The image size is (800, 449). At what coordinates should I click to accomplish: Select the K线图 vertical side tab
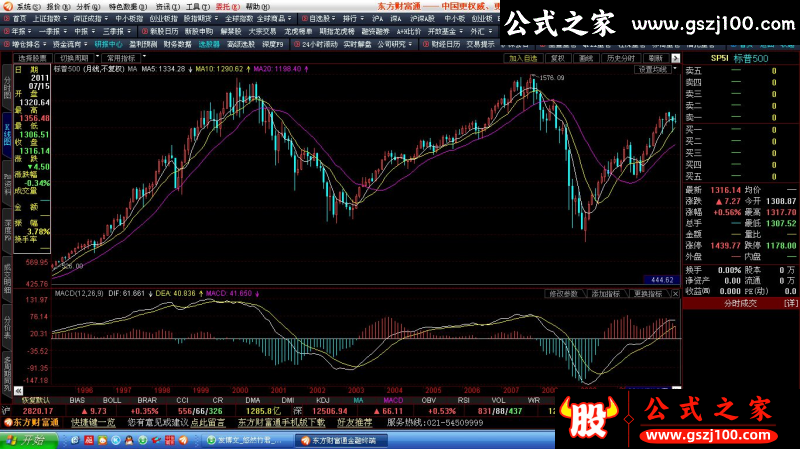click(7, 134)
